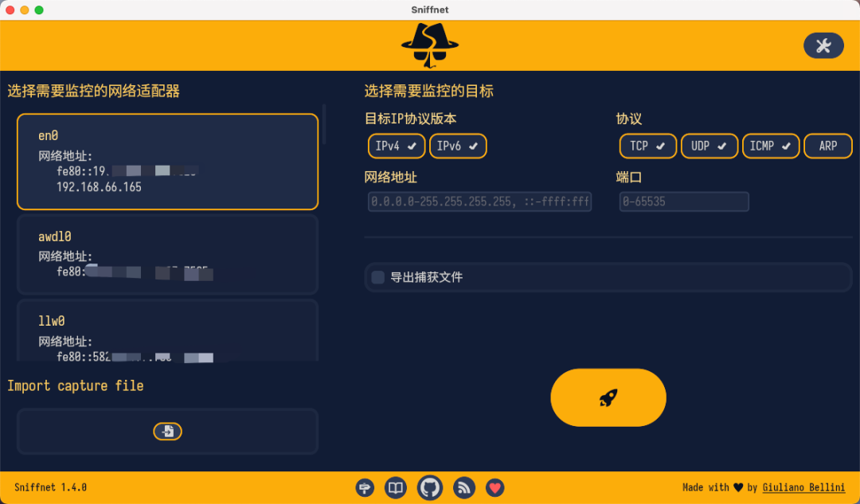Open the GitHub repository icon
Viewport: 860px width, 504px height.
430,487
